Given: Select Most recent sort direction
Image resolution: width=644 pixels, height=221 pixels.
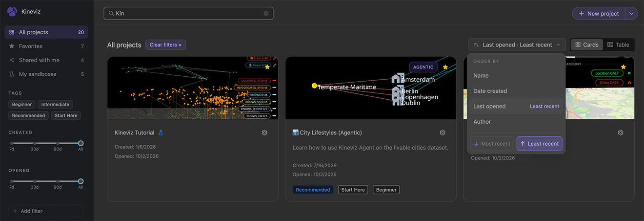Looking at the screenshot, I should 492,144.
